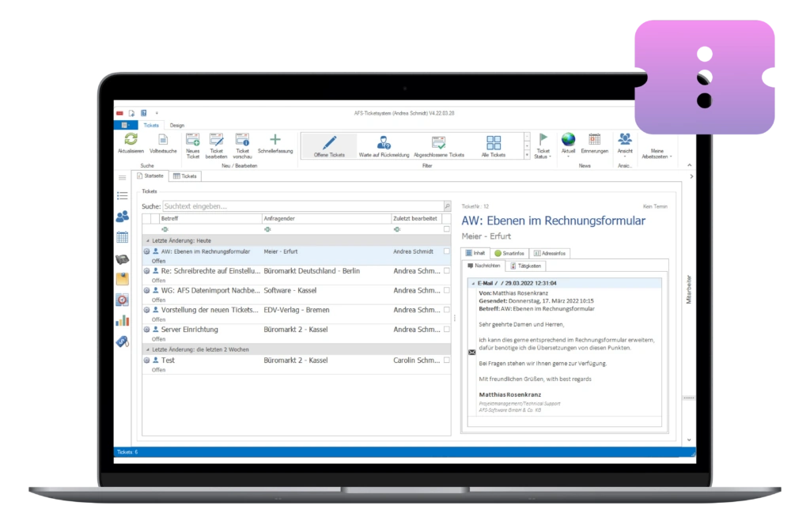This screenshot has width=810, height=532.
Task: Tick the checkbox in the column filter row
Action: [x=447, y=229]
